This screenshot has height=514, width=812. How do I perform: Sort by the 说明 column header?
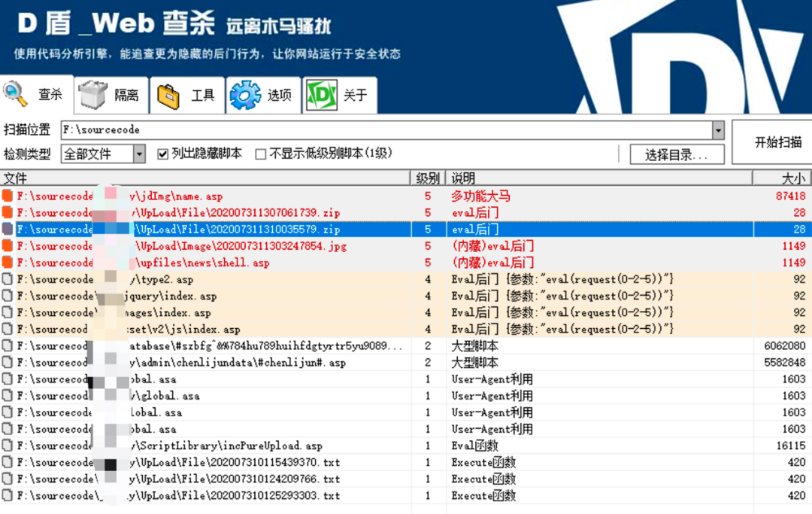pyautogui.click(x=599, y=178)
